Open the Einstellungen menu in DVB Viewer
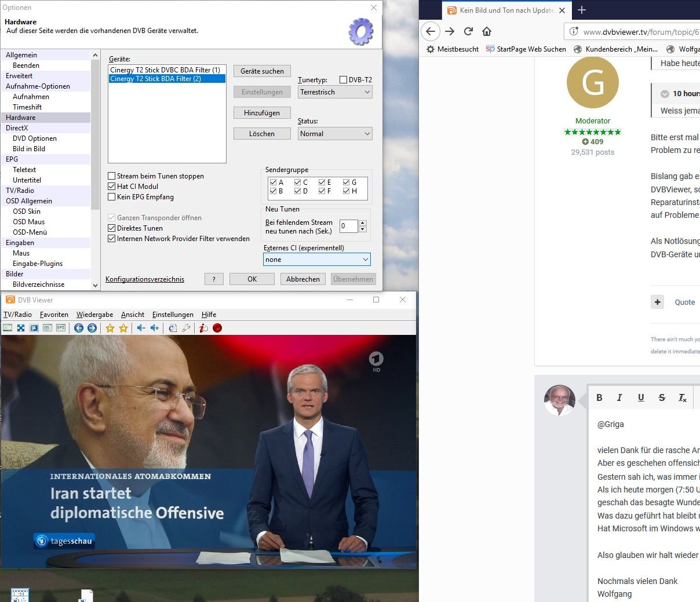Screen dimensions: 700x602 coord(173,315)
